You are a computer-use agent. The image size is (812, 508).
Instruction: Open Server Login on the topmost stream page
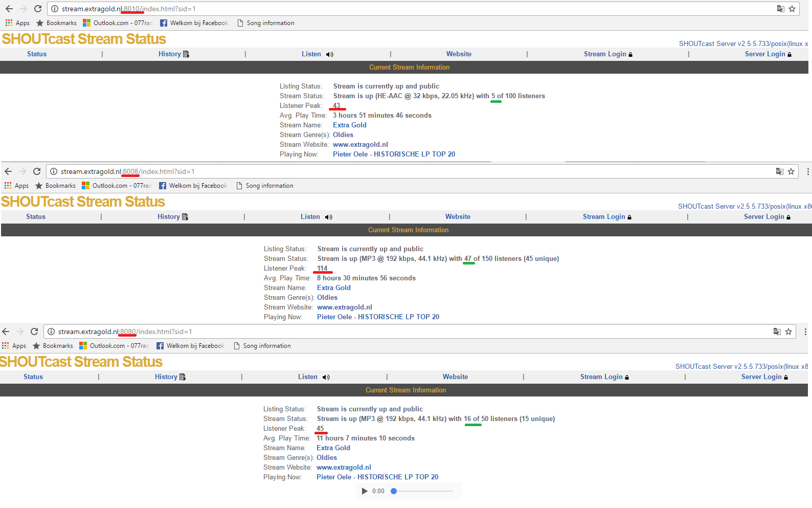click(768, 54)
